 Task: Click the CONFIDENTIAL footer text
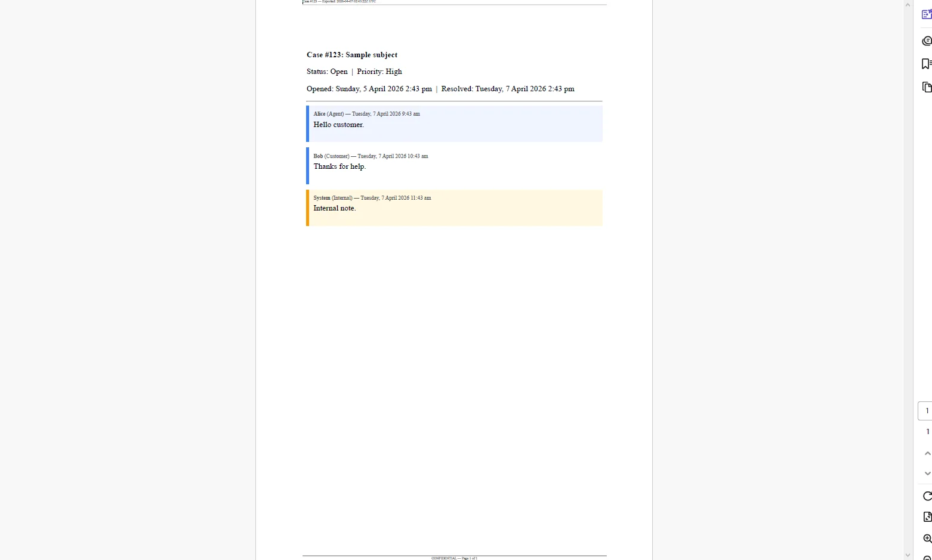pyautogui.click(x=455, y=558)
